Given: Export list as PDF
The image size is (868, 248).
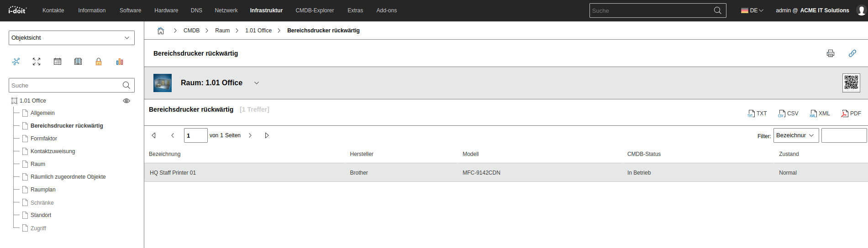Looking at the screenshot, I should click(x=851, y=114).
